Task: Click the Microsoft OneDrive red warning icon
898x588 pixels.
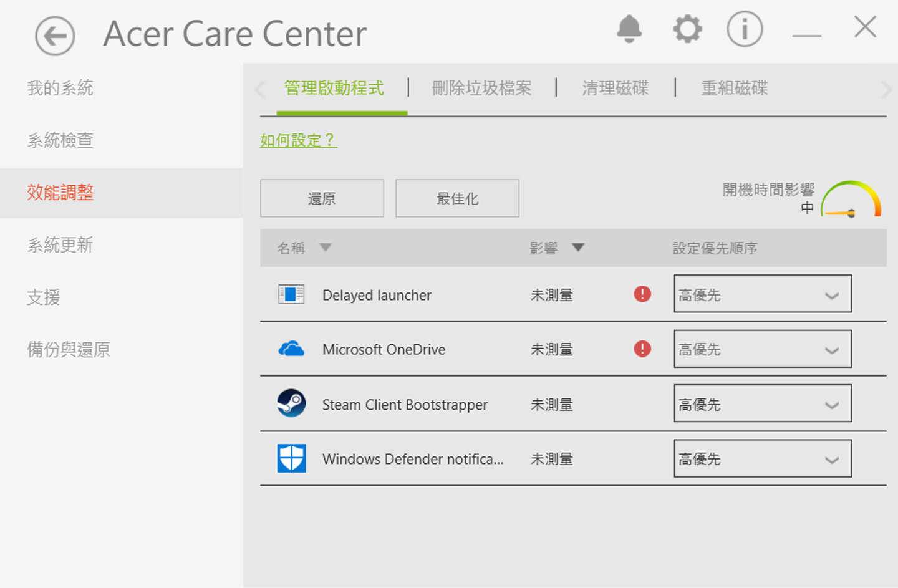Action: (642, 349)
